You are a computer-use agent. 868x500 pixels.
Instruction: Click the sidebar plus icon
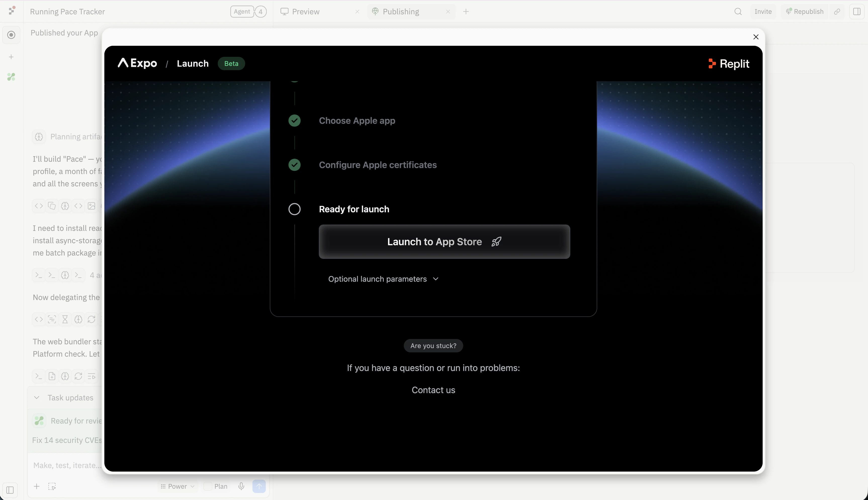(x=11, y=57)
